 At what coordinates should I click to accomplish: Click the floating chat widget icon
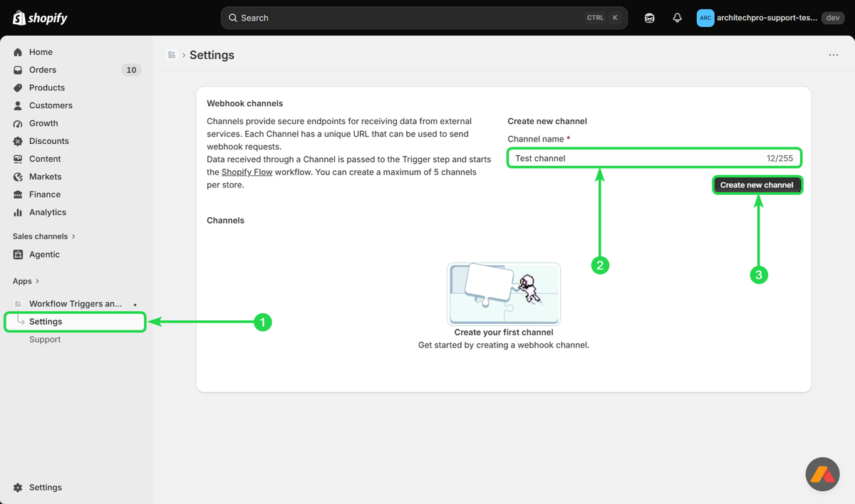click(x=822, y=474)
